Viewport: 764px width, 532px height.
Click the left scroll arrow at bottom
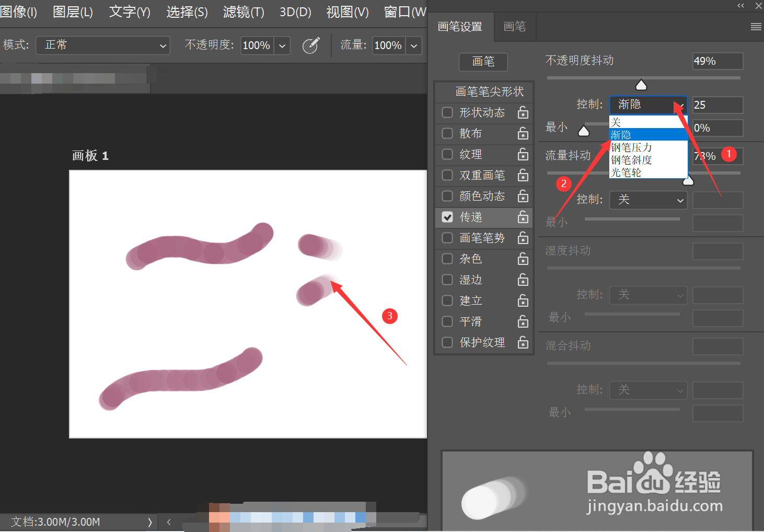(168, 522)
